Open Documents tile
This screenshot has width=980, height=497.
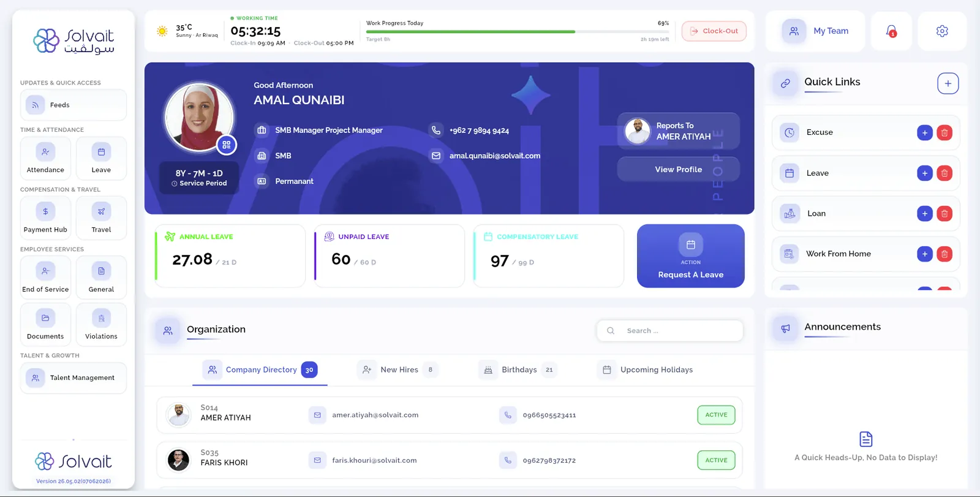click(45, 324)
